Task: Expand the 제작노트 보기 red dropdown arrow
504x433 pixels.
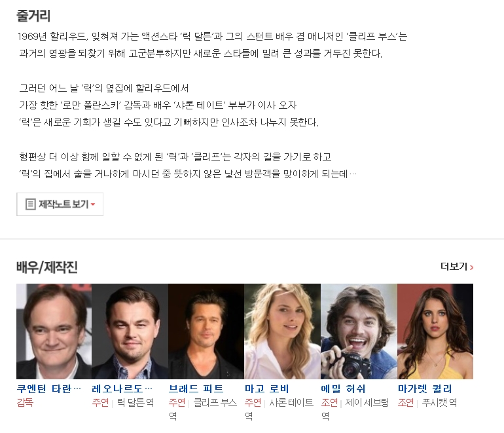Action: tap(93, 204)
